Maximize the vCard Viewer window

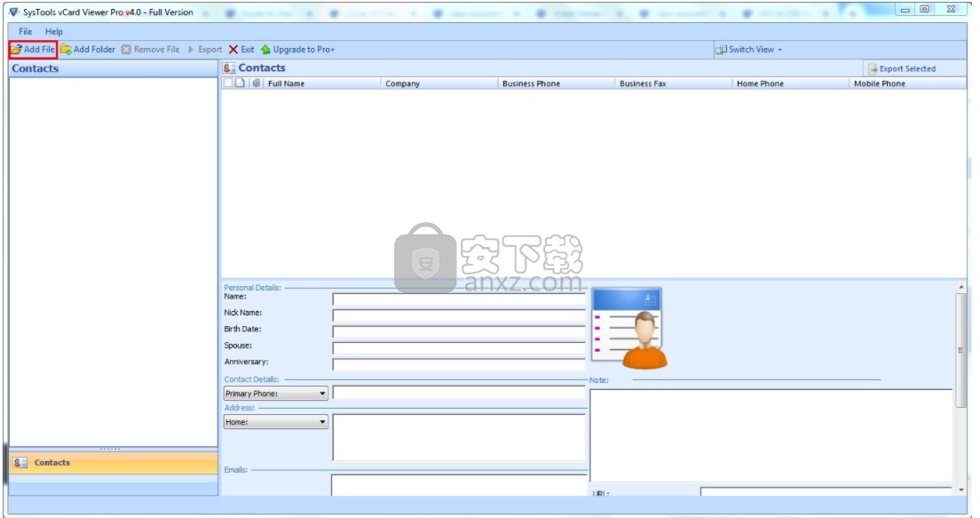click(924, 9)
